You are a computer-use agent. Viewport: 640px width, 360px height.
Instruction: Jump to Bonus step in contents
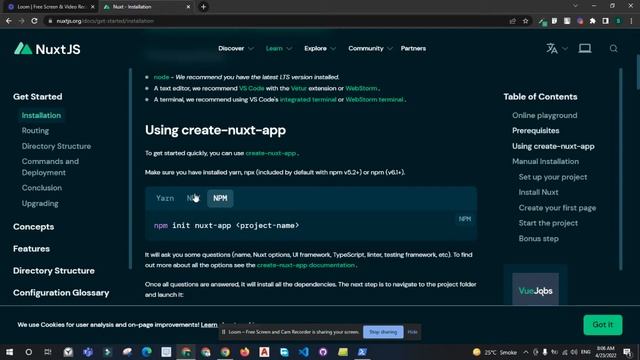click(538, 239)
